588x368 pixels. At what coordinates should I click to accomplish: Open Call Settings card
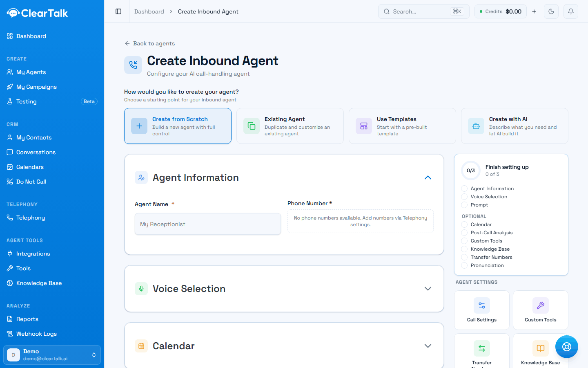(482, 310)
